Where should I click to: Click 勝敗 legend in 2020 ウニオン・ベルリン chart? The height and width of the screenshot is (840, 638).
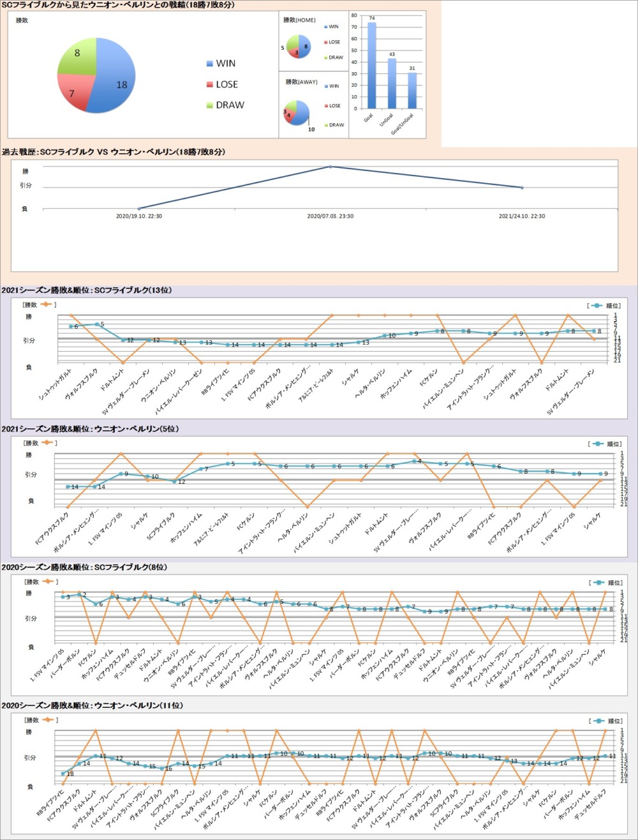click(40, 720)
